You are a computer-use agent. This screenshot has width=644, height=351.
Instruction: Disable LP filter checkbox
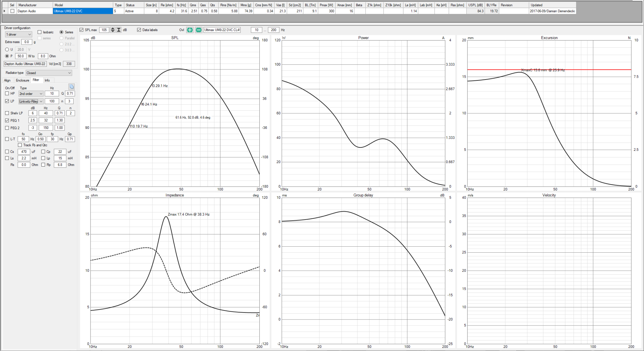coord(7,101)
